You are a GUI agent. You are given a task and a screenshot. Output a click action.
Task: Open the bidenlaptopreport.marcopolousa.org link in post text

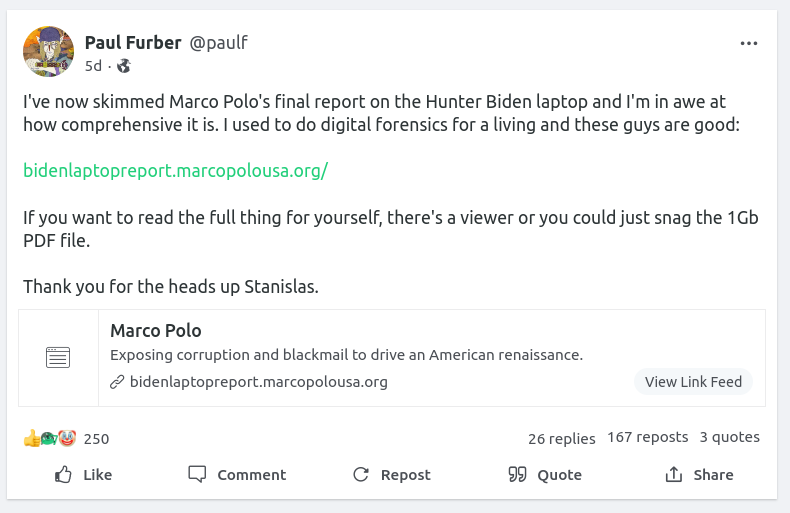[175, 170]
